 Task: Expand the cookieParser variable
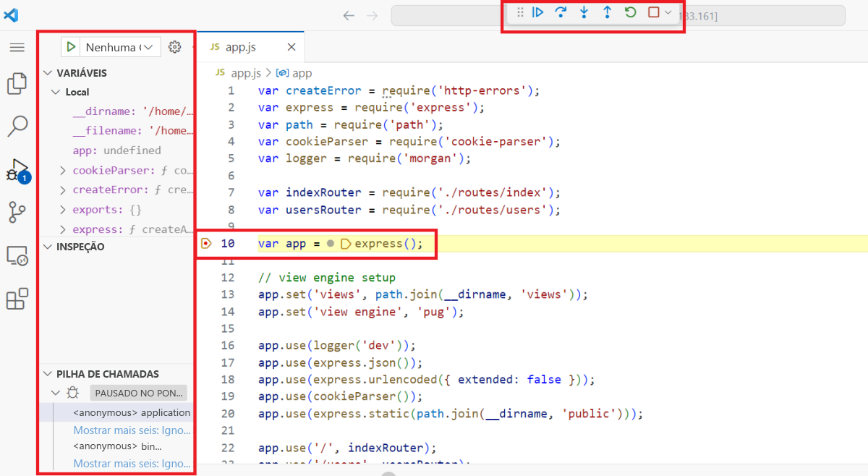point(64,171)
